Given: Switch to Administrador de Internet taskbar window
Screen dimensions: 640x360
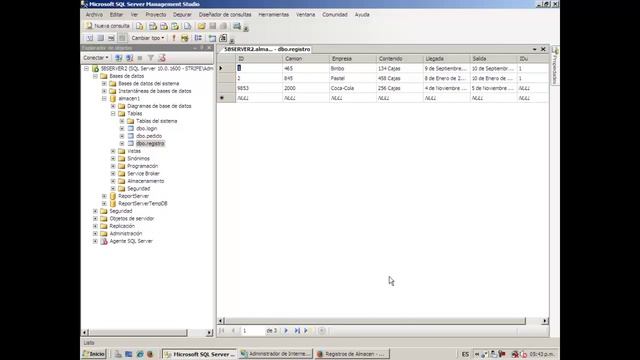Looking at the screenshot, I should 276,354.
